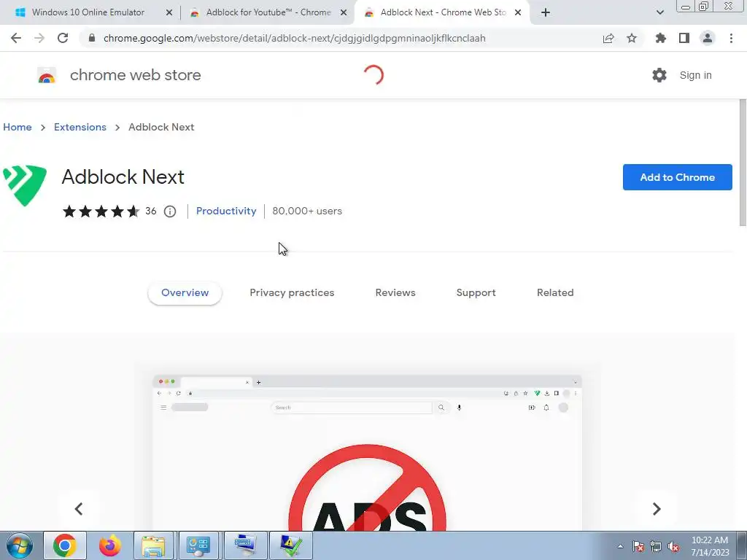Open the Productivity category link
Viewport: 747px width, 560px height.
pyautogui.click(x=226, y=211)
